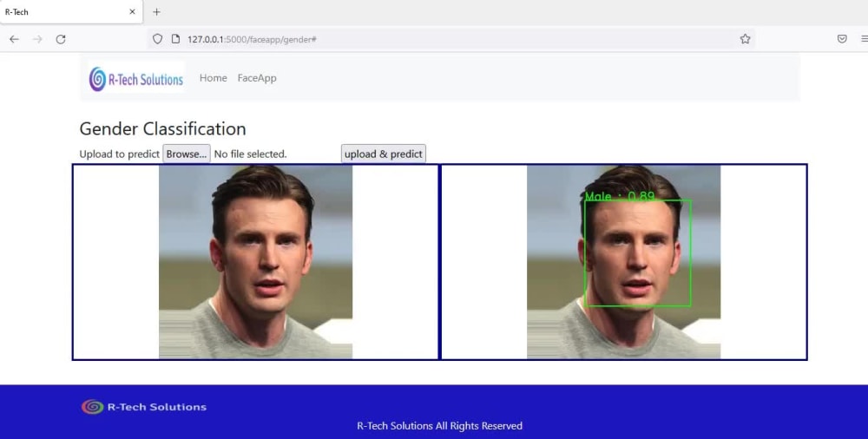This screenshot has height=439, width=868.
Task: Click the 'Gender Classification' heading
Action: [163, 128]
